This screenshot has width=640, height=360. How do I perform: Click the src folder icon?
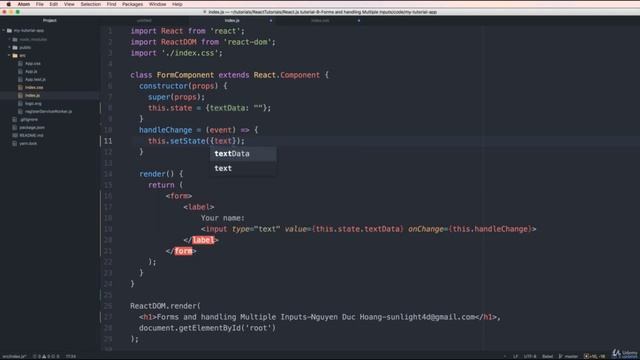[x=15, y=56]
